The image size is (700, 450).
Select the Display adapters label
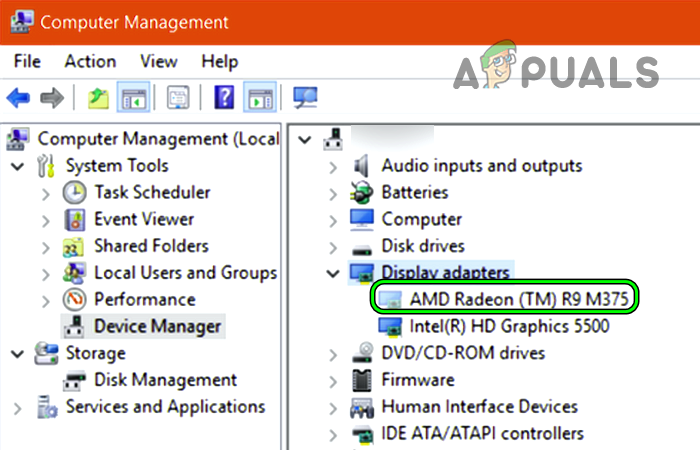446,273
